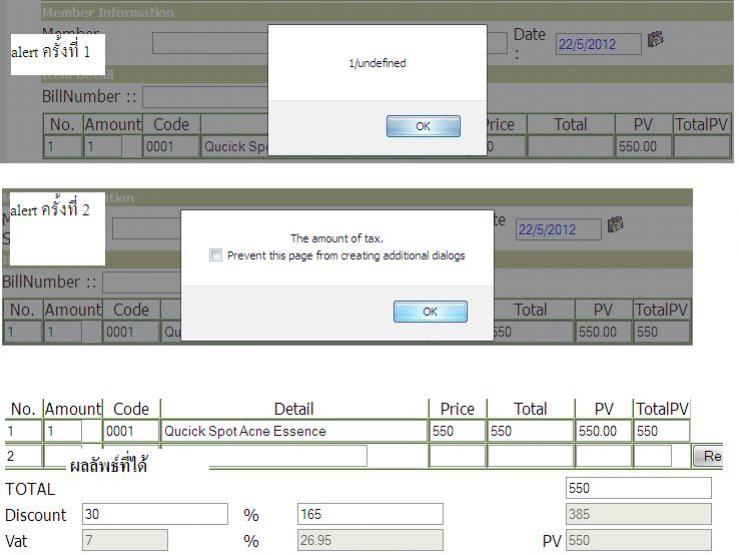Viewport: 739px width, 555px height.
Task: Click the Total cell in bottom table row 1
Action: (x=530, y=431)
